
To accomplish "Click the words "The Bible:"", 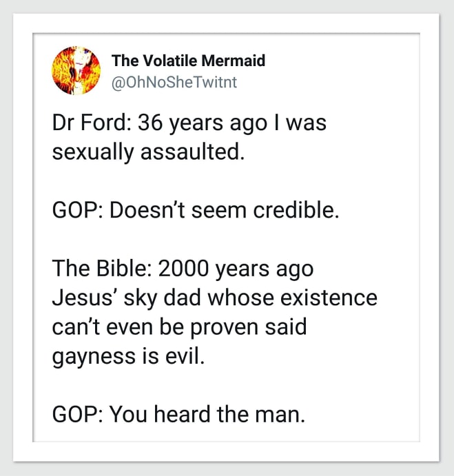I will coord(100,269).
